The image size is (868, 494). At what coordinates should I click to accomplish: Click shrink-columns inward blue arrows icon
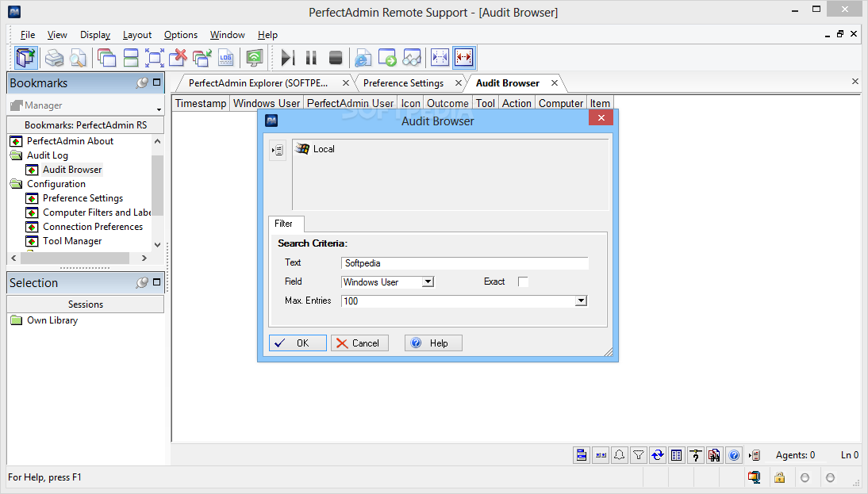pyautogui.click(x=440, y=58)
